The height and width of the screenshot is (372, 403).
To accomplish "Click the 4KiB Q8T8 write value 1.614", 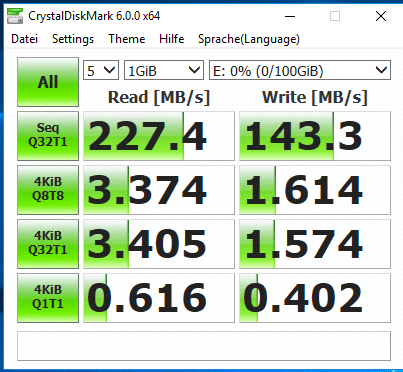I will pyautogui.click(x=315, y=190).
